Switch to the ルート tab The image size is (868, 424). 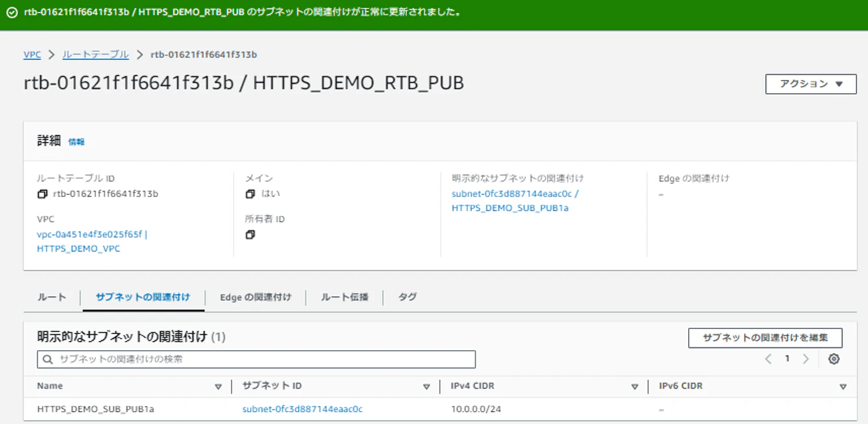[x=52, y=297]
